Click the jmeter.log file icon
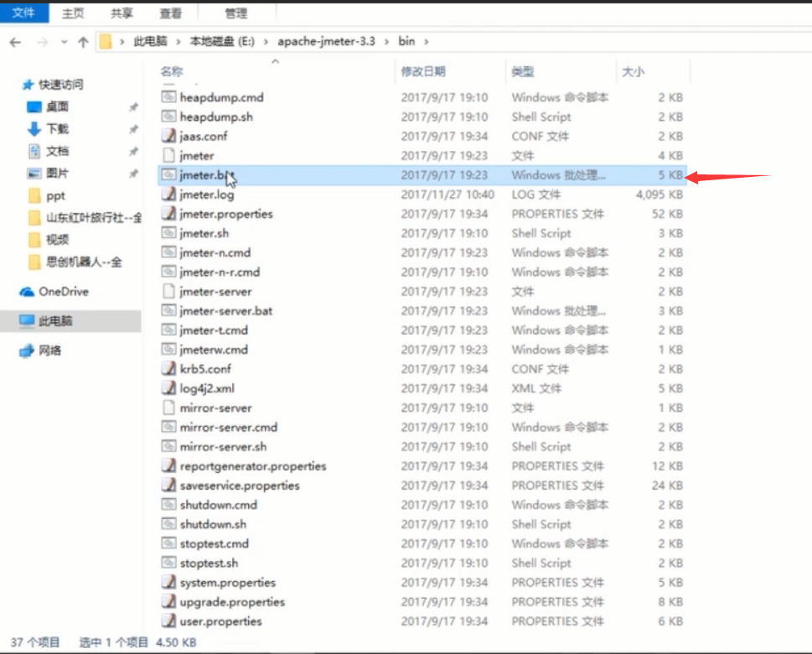This screenshot has height=654, width=812. click(168, 195)
